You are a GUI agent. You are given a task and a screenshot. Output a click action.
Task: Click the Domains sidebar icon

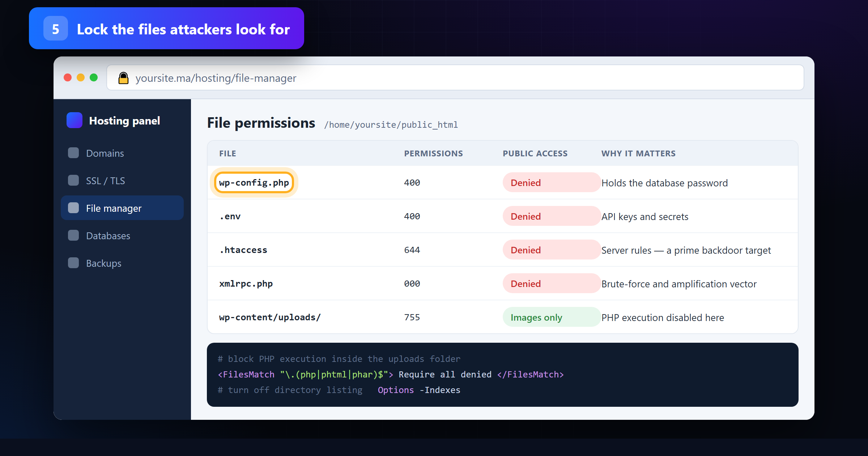[x=73, y=153]
